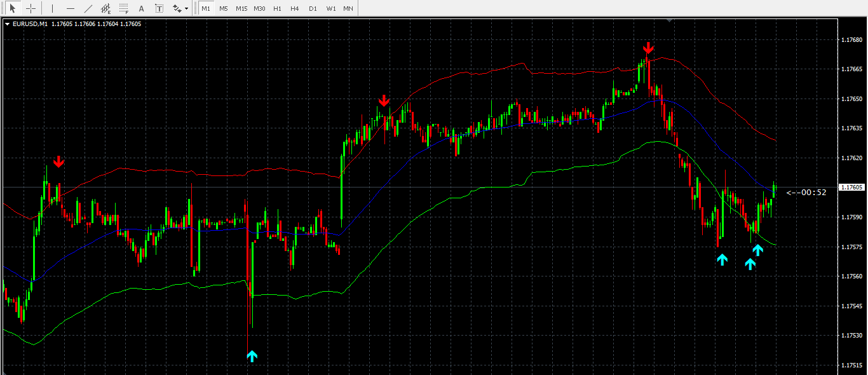Change timeframe to H4
868x375 pixels.
tap(295, 9)
